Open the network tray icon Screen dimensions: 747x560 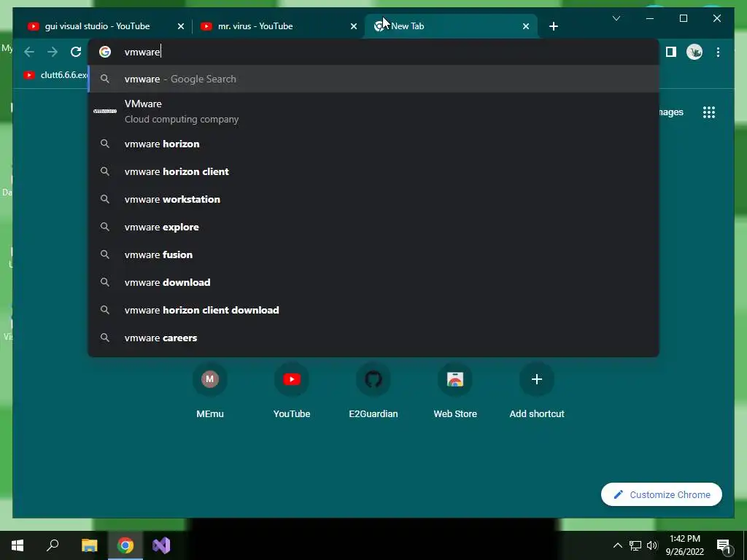[x=635, y=545]
